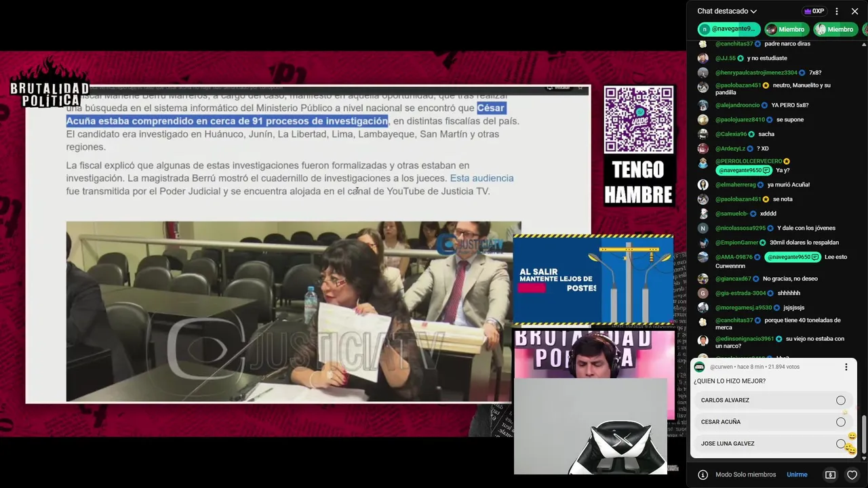The image size is (868, 488).
Task: Open poll options three-dot menu
Action: tap(846, 367)
